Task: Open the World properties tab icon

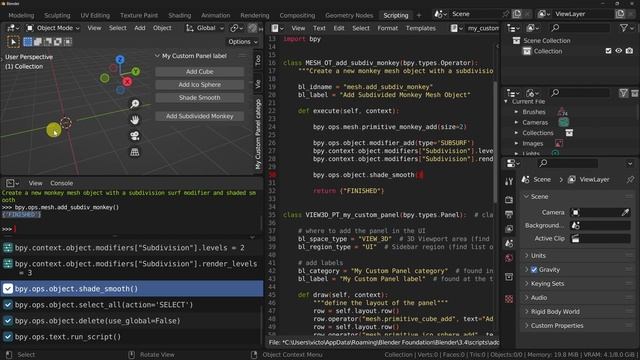Action: (509, 258)
